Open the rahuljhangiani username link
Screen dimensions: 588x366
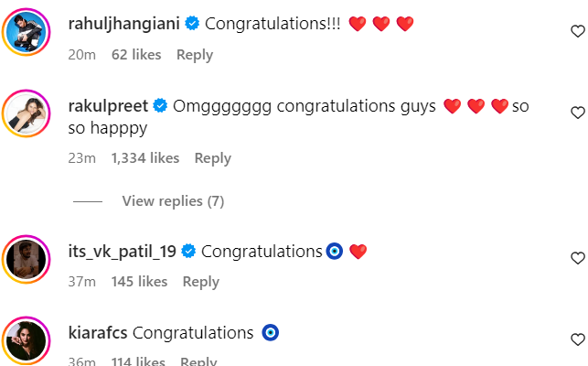[x=124, y=23]
